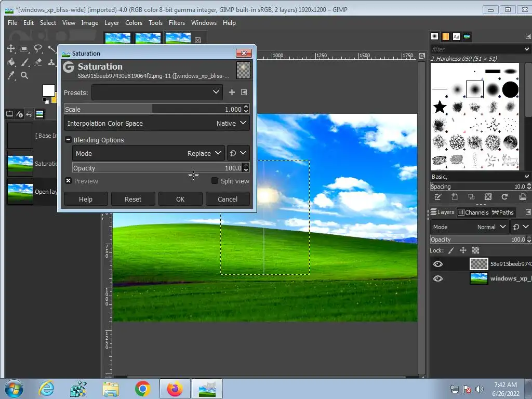Open the Fonts tab icon
Image resolution: width=532 pixels, height=399 pixels.
(x=456, y=36)
